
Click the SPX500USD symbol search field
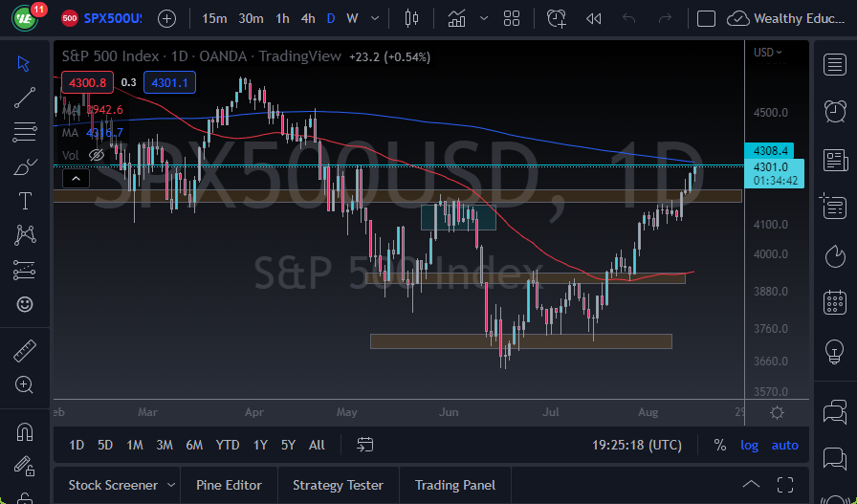click(113, 18)
